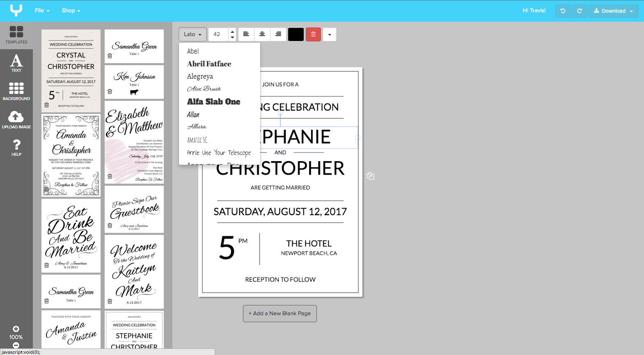Screen dimensions: 644x355
Task: Delete the selected text element
Action: 313,34
